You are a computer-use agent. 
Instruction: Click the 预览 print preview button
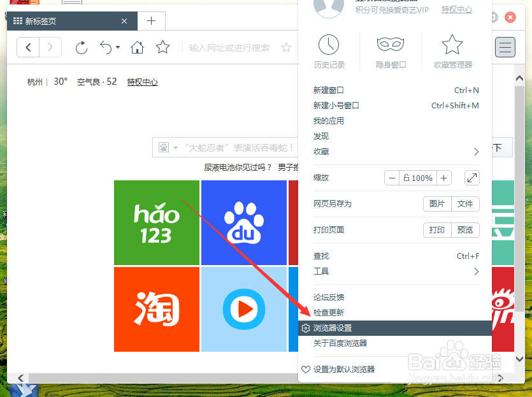[465, 229]
